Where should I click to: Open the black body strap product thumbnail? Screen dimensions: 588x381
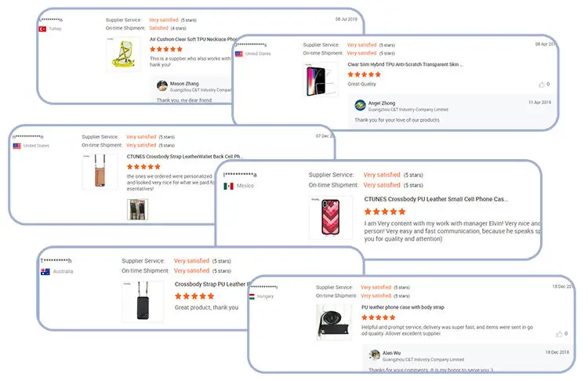coord(334,322)
